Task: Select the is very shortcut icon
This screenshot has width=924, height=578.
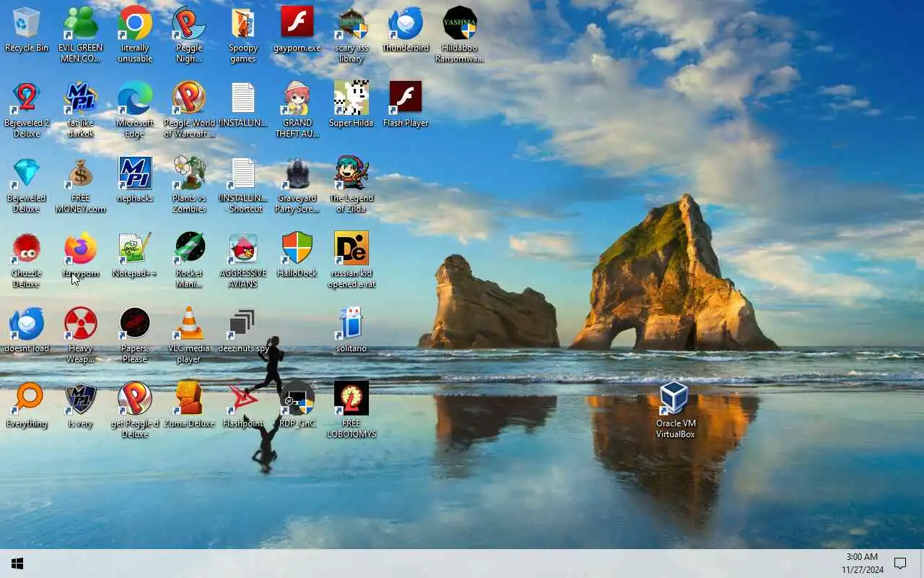Action: 81,399
